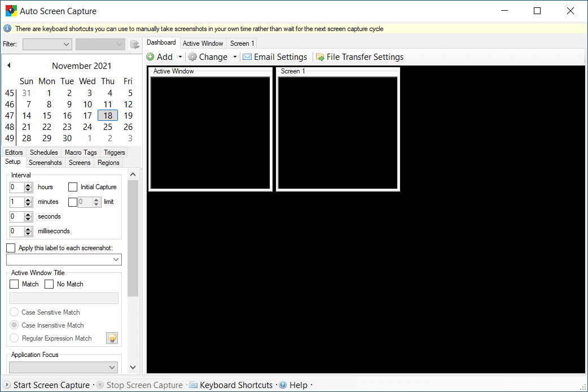This screenshot has height=392, width=588.
Task: Switch to the Dashboard tab
Action: 161,42
